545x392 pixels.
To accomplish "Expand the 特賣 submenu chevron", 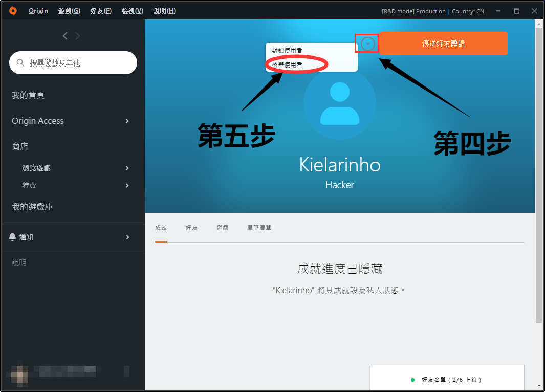I will click(x=127, y=186).
